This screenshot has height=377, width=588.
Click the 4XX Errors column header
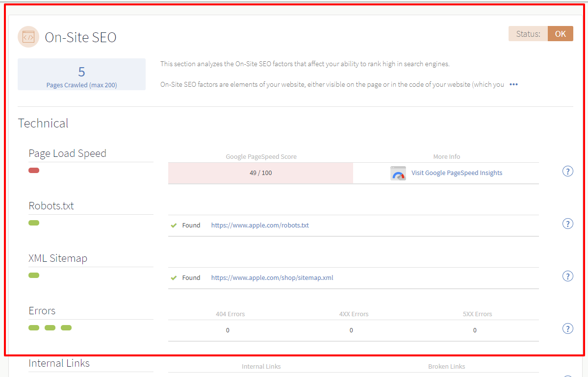coord(354,314)
